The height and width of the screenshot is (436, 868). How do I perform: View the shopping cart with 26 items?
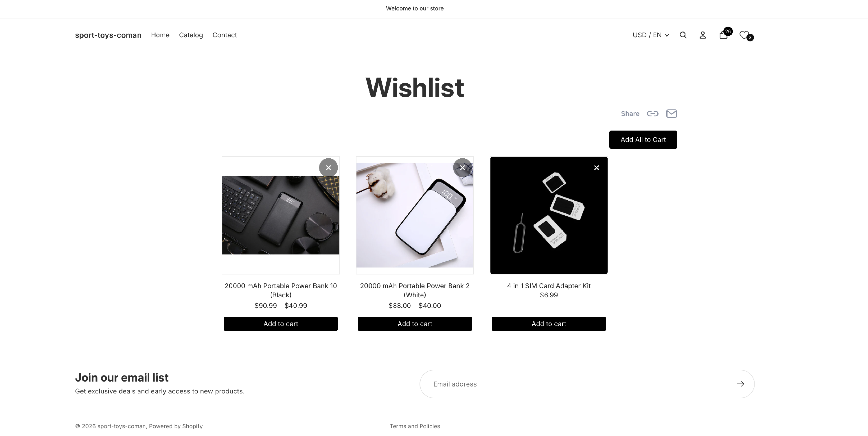click(x=724, y=34)
